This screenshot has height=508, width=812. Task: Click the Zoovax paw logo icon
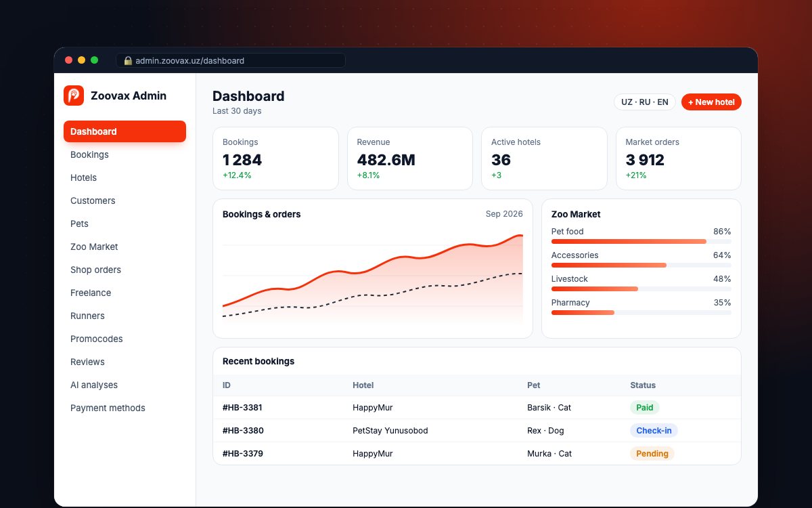coord(74,96)
